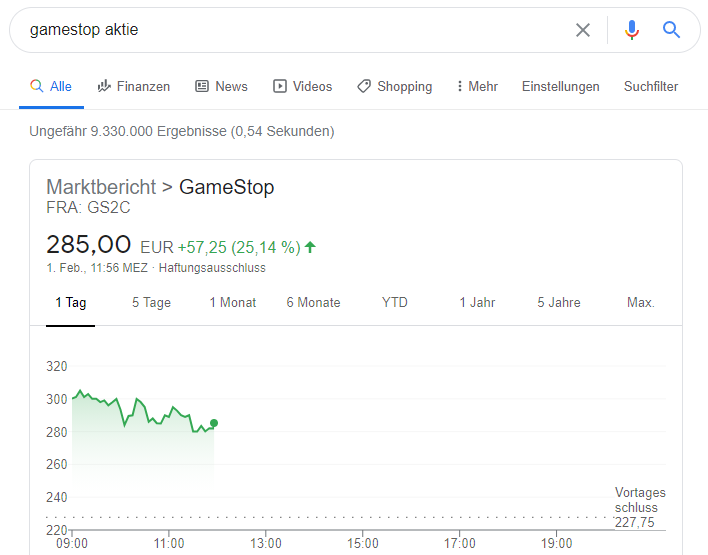Show the Max. chart range
Image resolution: width=708 pixels, height=555 pixels.
(x=640, y=302)
